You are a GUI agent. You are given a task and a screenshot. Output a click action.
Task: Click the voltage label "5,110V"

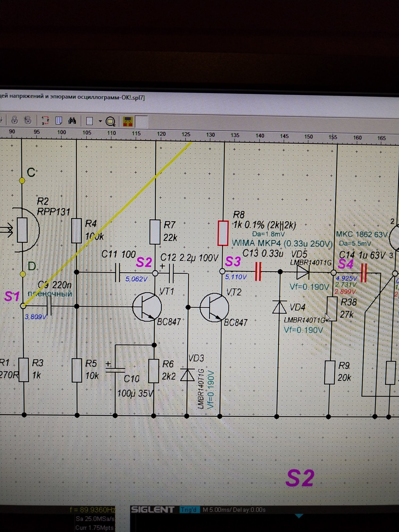(x=236, y=277)
